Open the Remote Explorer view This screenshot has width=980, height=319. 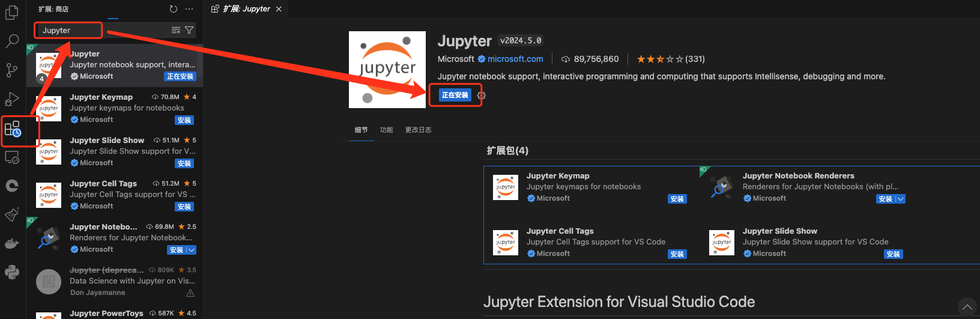click(12, 157)
